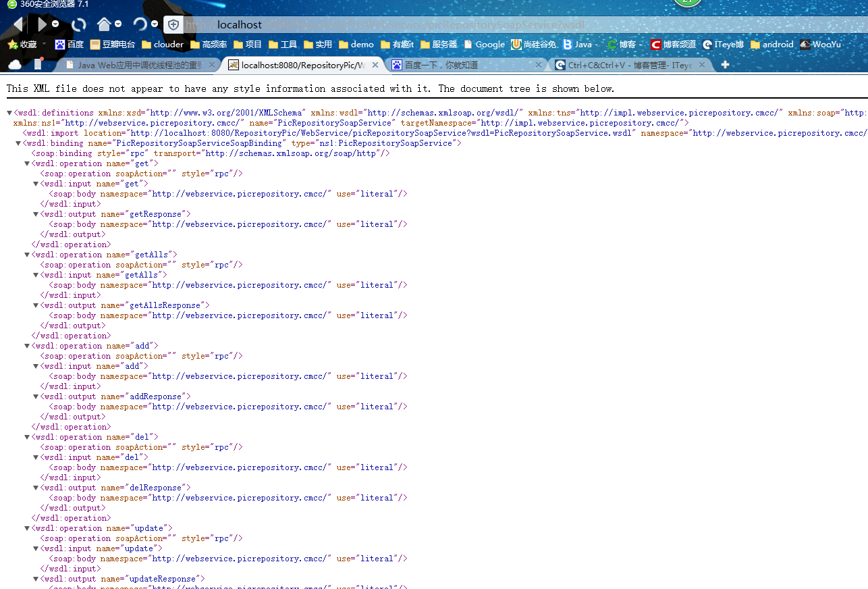Collapse the wsdl:operation name="get" node
The height and width of the screenshot is (589, 868).
pyautogui.click(x=27, y=163)
